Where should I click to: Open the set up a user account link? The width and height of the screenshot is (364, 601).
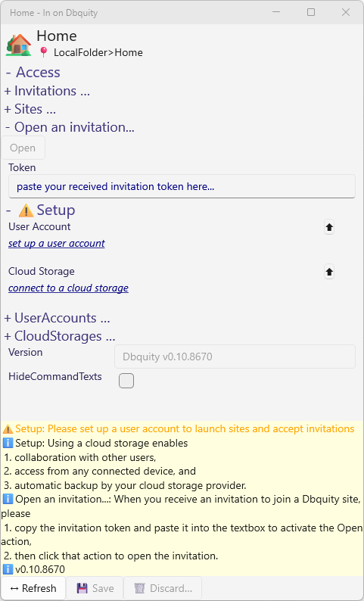coord(57,244)
